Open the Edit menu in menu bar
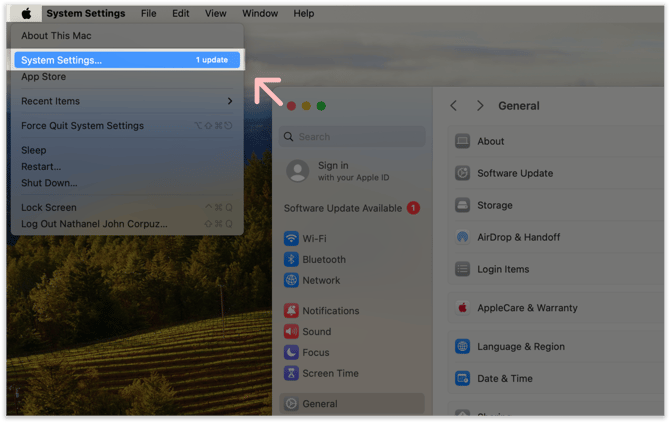Screen dimensions: 670x423 point(180,13)
